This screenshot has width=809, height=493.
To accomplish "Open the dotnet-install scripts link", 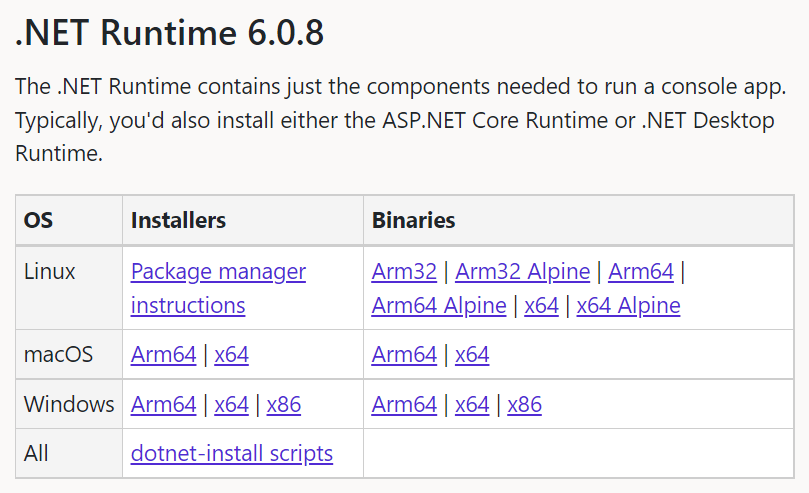I will coord(231,454).
